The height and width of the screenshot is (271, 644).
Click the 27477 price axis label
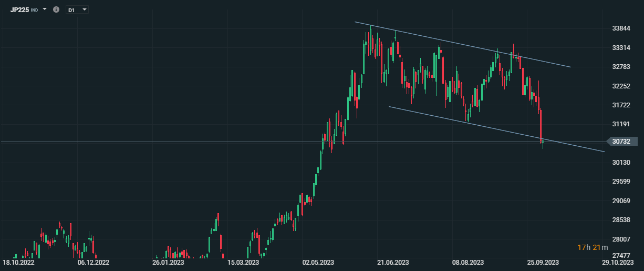(621, 255)
